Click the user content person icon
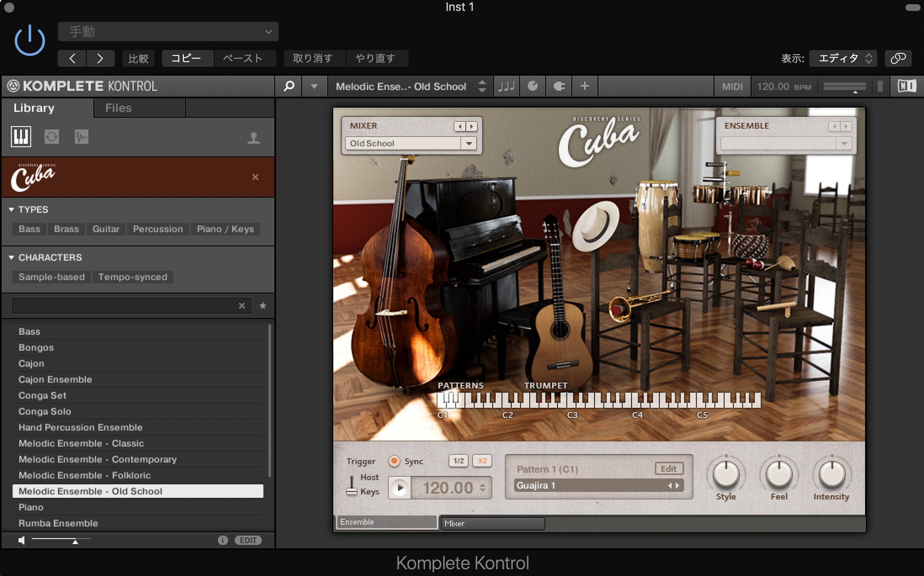This screenshot has width=924, height=576. point(253,138)
